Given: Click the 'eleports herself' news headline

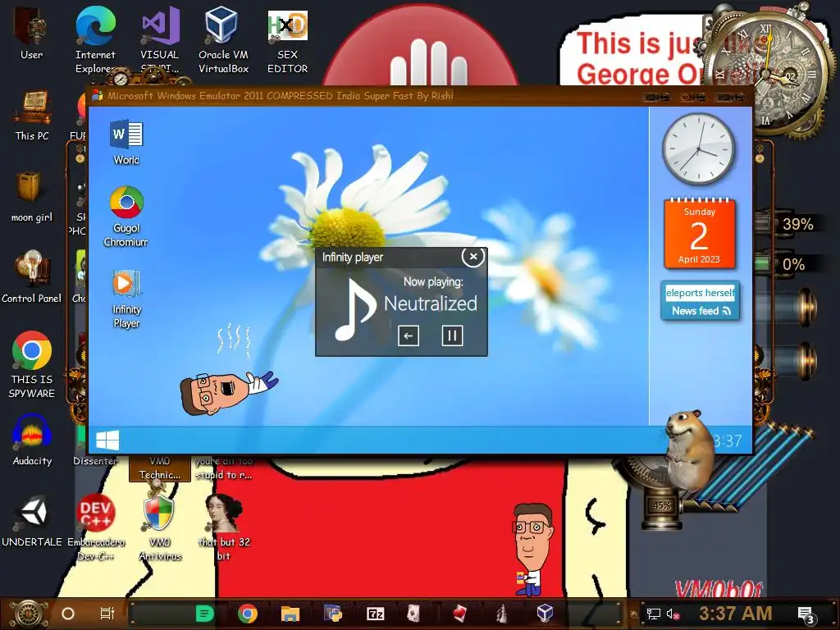Looking at the screenshot, I should pyautogui.click(x=701, y=293).
